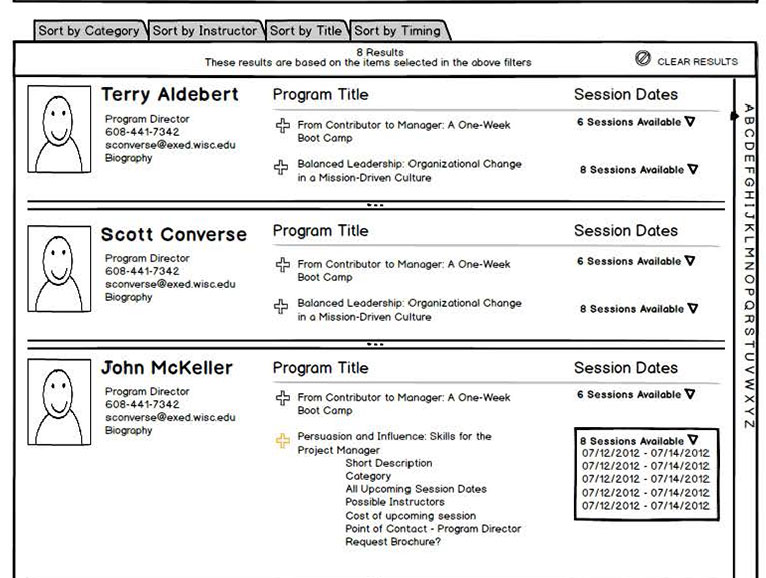This screenshot has height=578, width=766.
Task: Open John McKeller's Biography link
Action: point(128,431)
